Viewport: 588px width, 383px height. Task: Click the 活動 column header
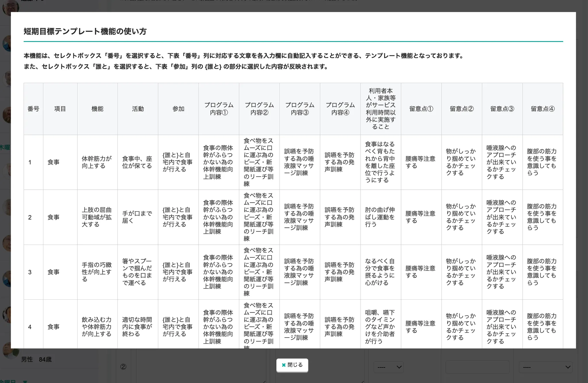[x=138, y=109]
